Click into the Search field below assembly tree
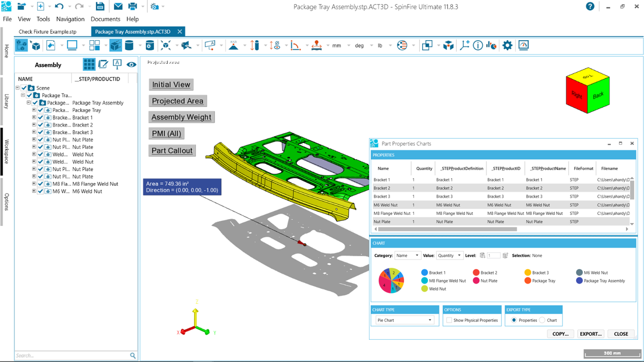 point(71,355)
